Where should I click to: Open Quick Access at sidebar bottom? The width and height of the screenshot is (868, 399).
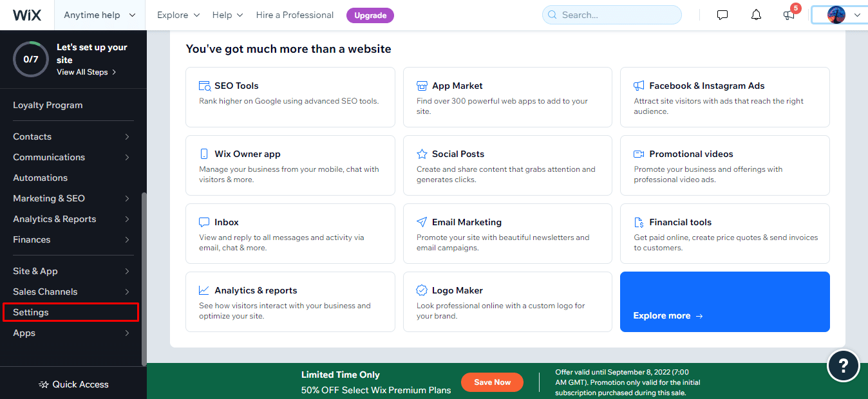(x=73, y=384)
